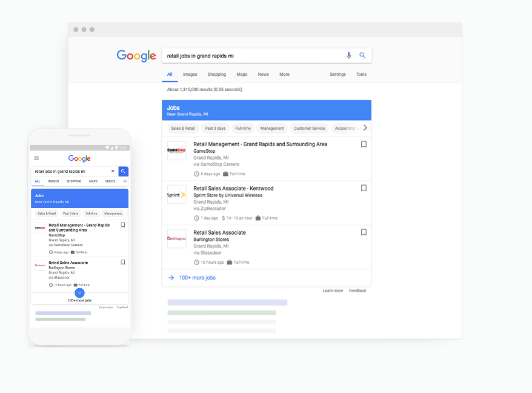The width and height of the screenshot is (532, 393).
Task: Bookmark the GameStop Retail Management job on desktop
Action: click(x=364, y=144)
